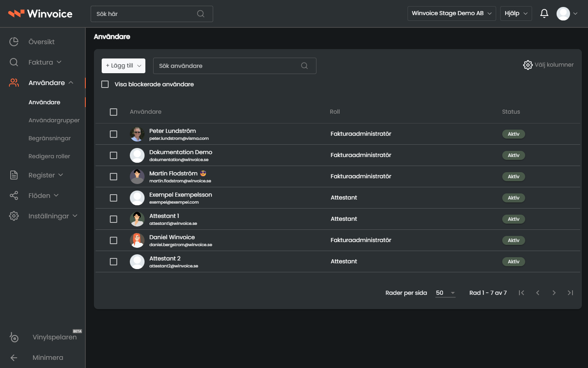
Task: Click the search icon in top search bar
Action: (x=200, y=14)
